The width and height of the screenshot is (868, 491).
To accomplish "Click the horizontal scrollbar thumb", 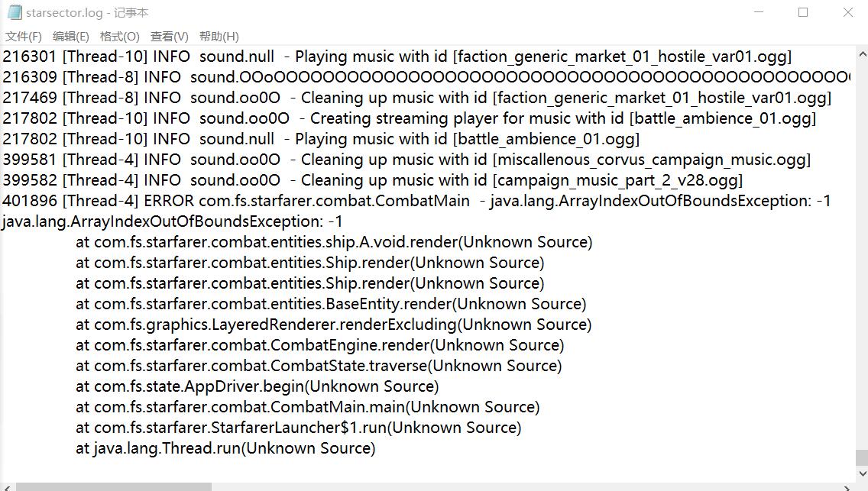I will (113, 486).
